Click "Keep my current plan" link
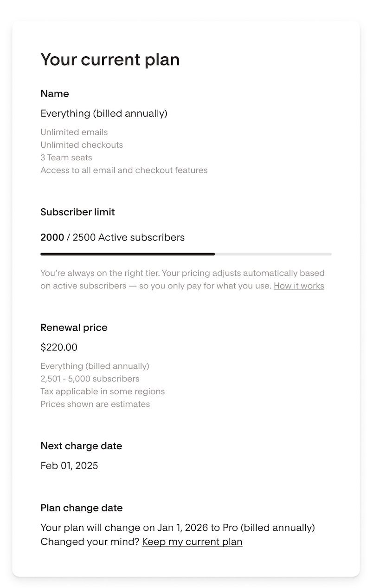373x588 pixels. pyautogui.click(x=192, y=542)
